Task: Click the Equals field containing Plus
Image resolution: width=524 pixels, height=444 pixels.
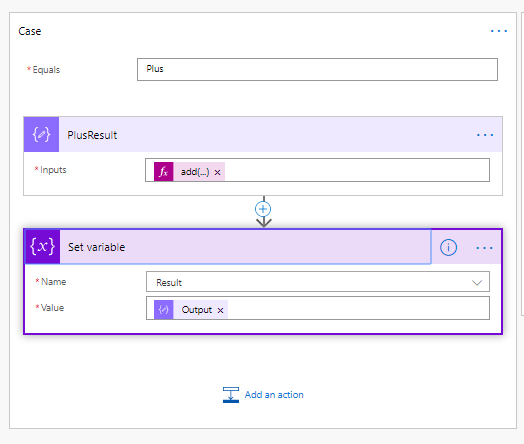Action: coord(317,69)
